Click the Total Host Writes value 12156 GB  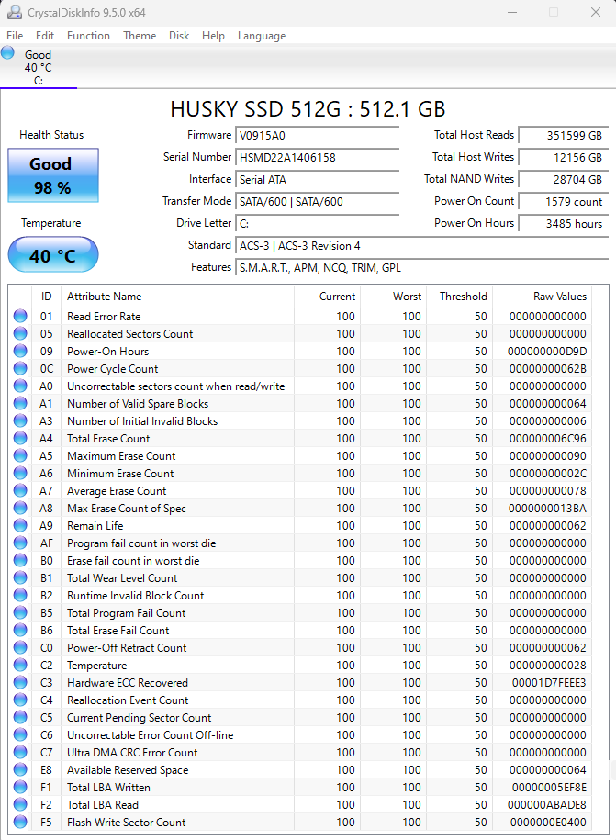point(564,157)
